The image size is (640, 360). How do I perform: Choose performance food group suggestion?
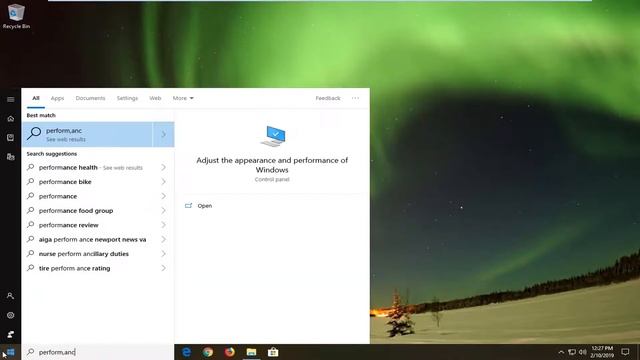tap(76, 211)
